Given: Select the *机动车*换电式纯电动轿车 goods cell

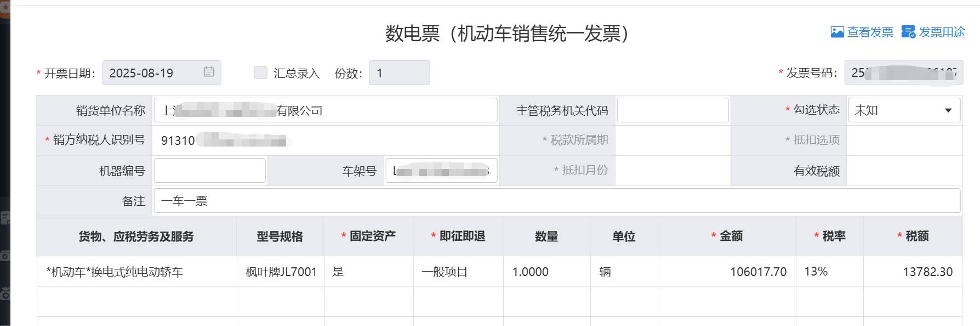Looking at the screenshot, I should pyautogui.click(x=136, y=272).
